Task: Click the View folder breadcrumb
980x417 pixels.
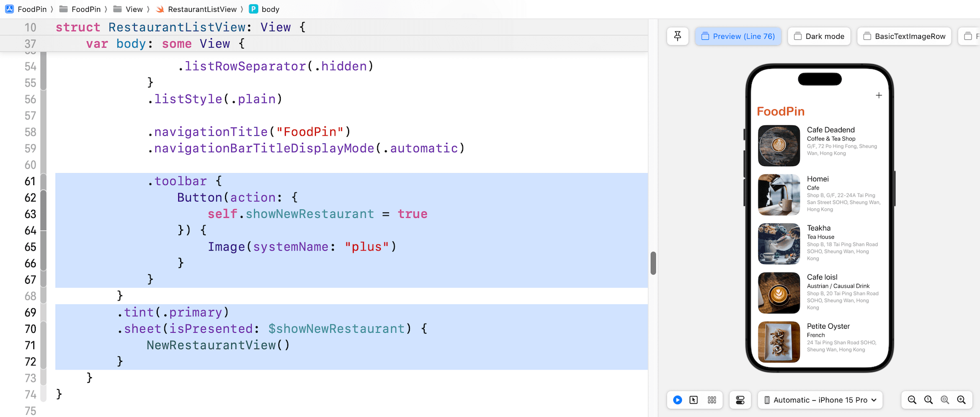Action: click(129, 9)
